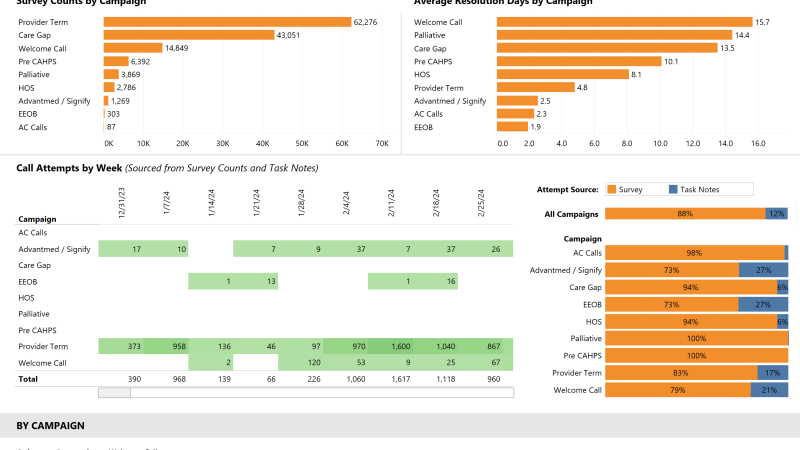Select the 17% blue segment for Provider Term
This screenshot has width=800, height=450.
click(773, 373)
